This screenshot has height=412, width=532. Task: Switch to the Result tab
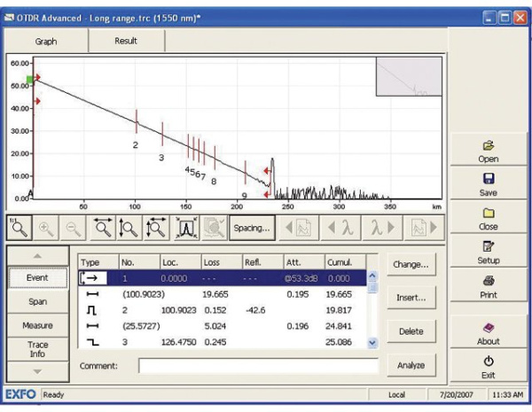[125, 41]
